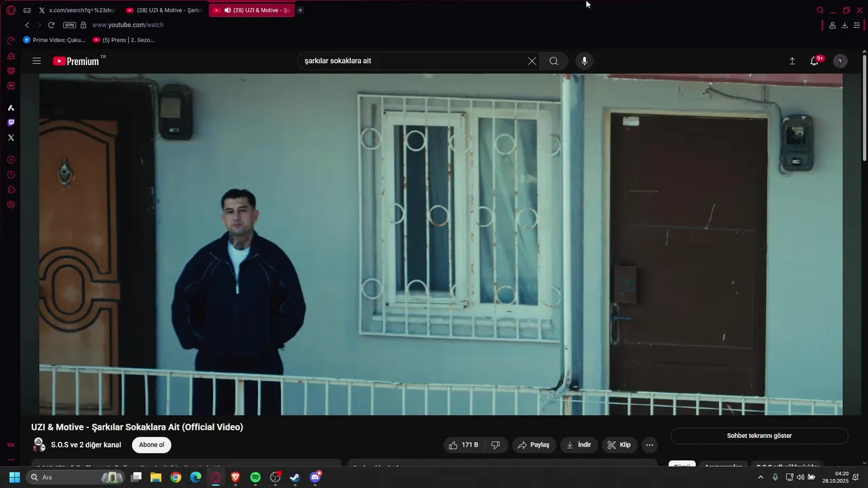Open the YouTube account avatar menu
Image resolution: width=868 pixels, height=488 pixels.
pos(840,61)
